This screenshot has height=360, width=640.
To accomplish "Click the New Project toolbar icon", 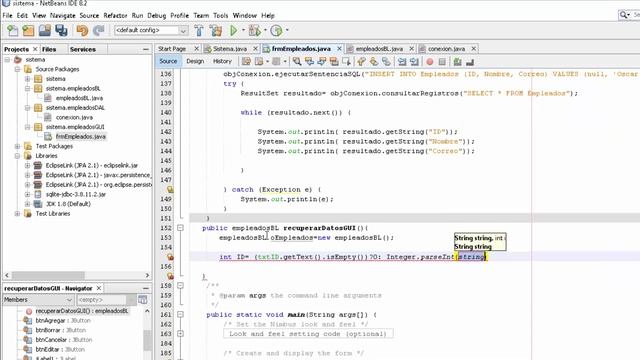I will click(x=29, y=31).
